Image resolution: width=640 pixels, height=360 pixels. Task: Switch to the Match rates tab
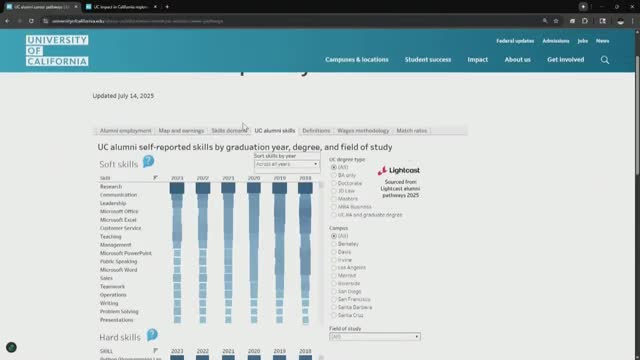(411, 131)
